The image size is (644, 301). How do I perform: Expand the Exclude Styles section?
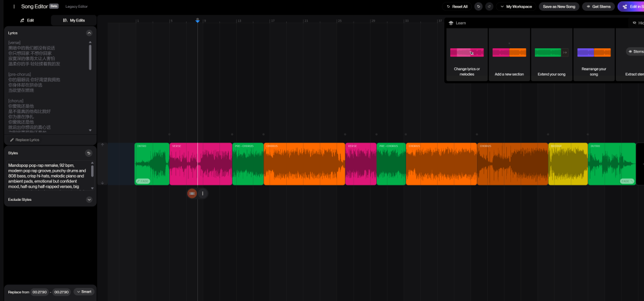click(x=89, y=200)
